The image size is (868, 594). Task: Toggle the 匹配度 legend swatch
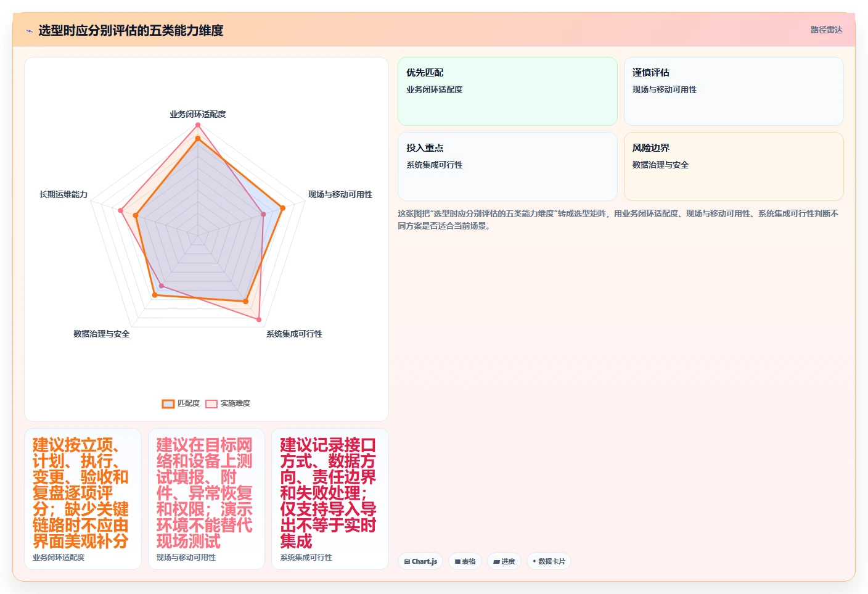click(168, 403)
